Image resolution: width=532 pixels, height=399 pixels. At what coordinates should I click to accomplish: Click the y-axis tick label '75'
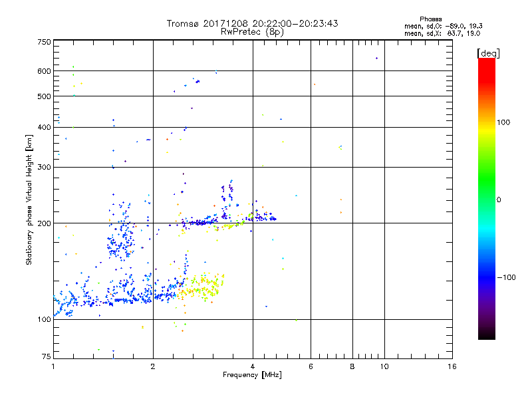click(x=47, y=356)
